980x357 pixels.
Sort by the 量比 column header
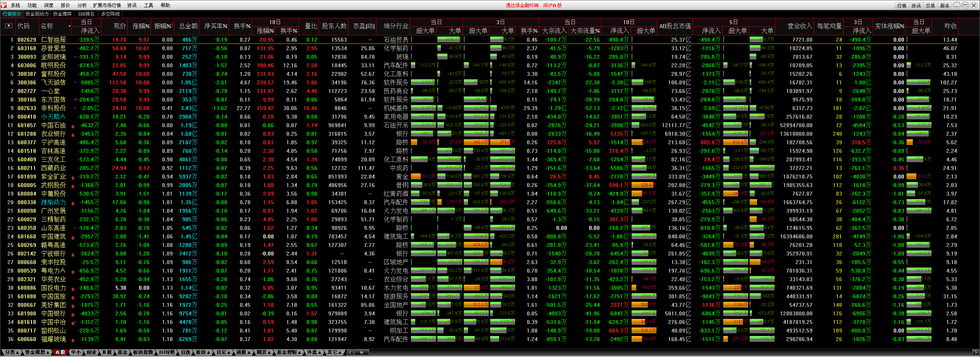click(x=311, y=26)
